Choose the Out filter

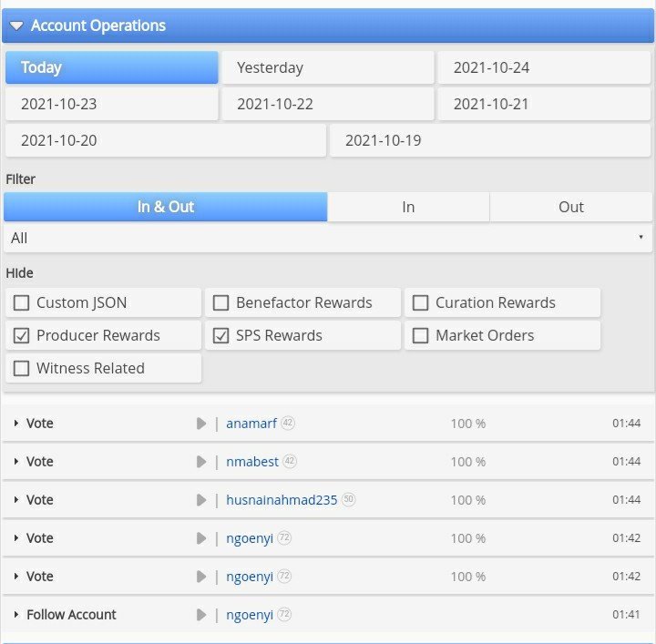[570, 207]
